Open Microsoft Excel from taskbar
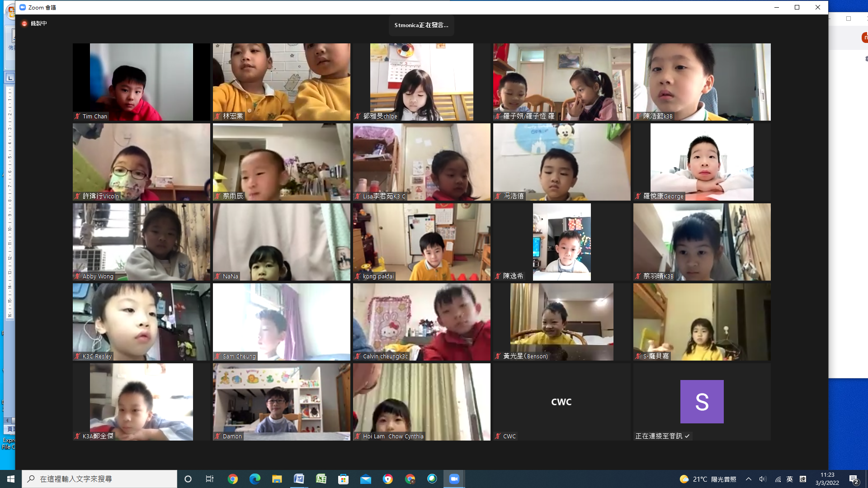Screen dimensions: 868x488 (321, 479)
